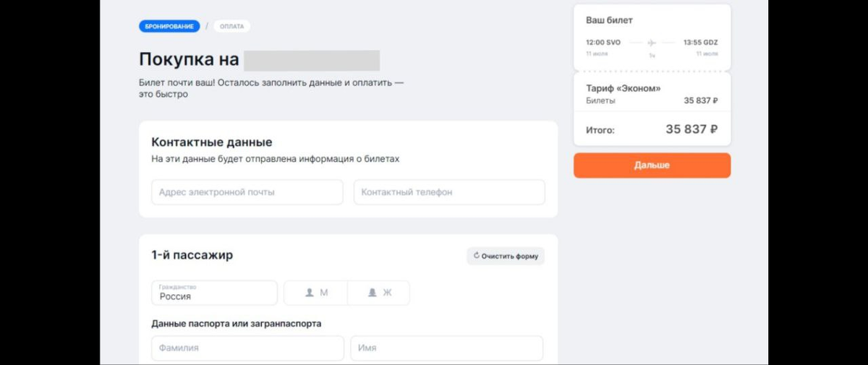The height and width of the screenshot is (365, 868).
Task: Open the Гражданство citizenship dropdown
Action: tap(214, 293)
